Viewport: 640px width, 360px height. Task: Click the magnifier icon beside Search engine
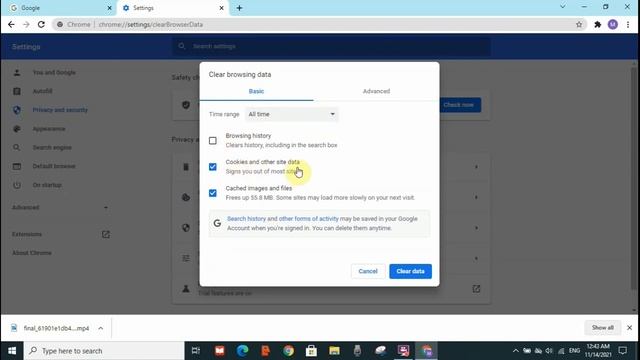click(17, 148)
